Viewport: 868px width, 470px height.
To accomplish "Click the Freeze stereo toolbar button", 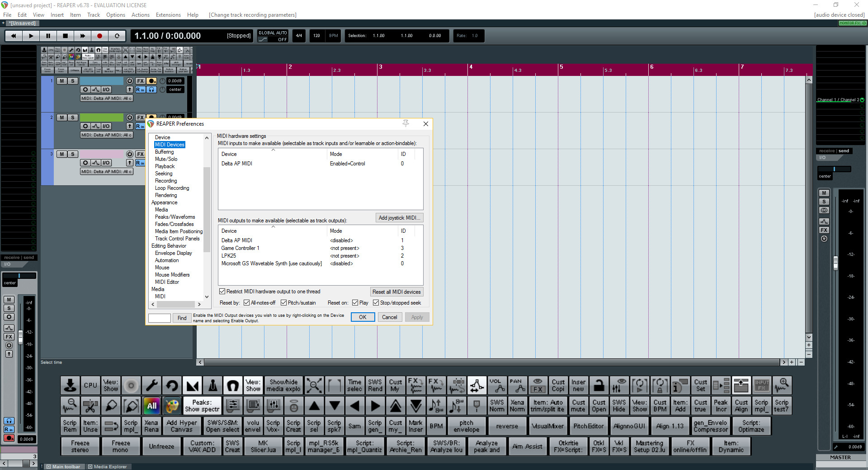I will pyautogui.click(x=80, y=446).
